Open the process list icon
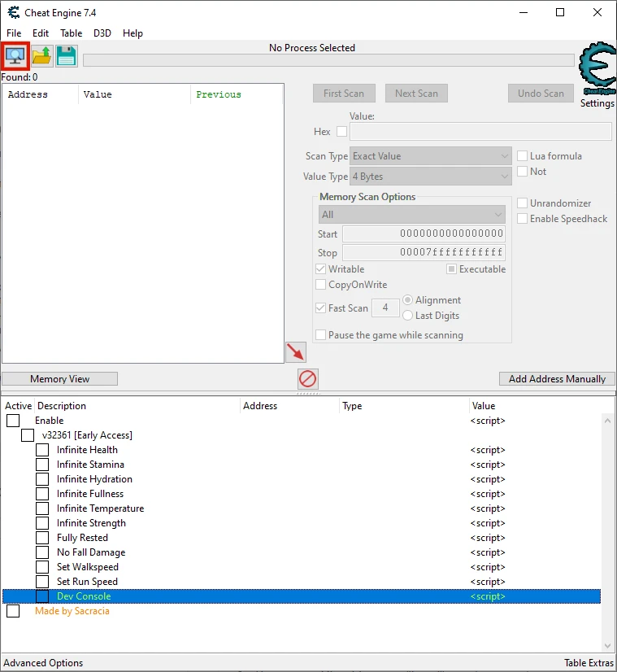 (15, 56)
